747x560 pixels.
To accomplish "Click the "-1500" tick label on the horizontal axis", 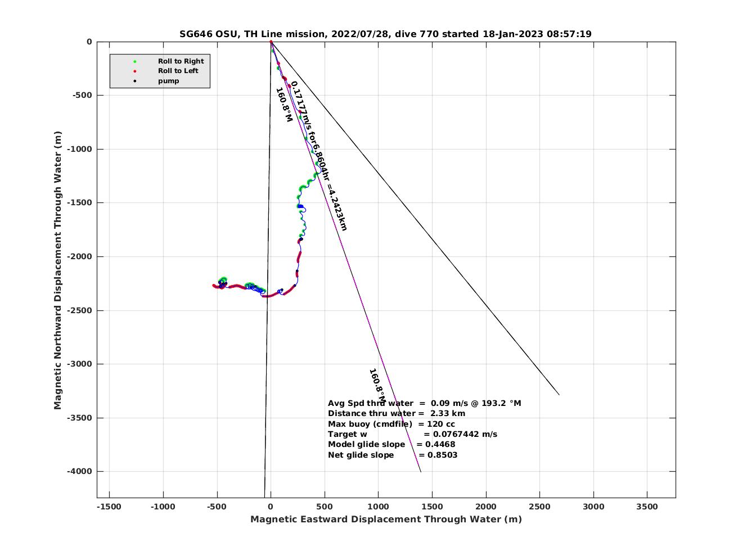I will (109, 507).
